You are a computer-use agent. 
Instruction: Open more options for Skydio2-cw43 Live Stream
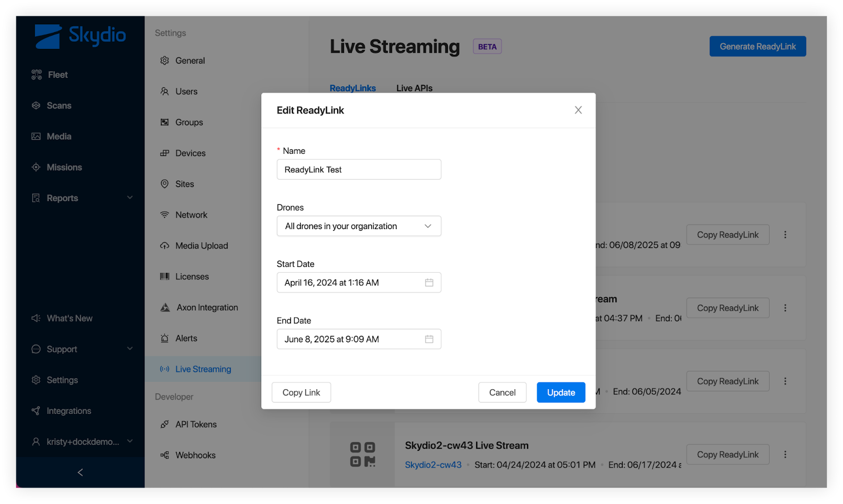(785, 454)
